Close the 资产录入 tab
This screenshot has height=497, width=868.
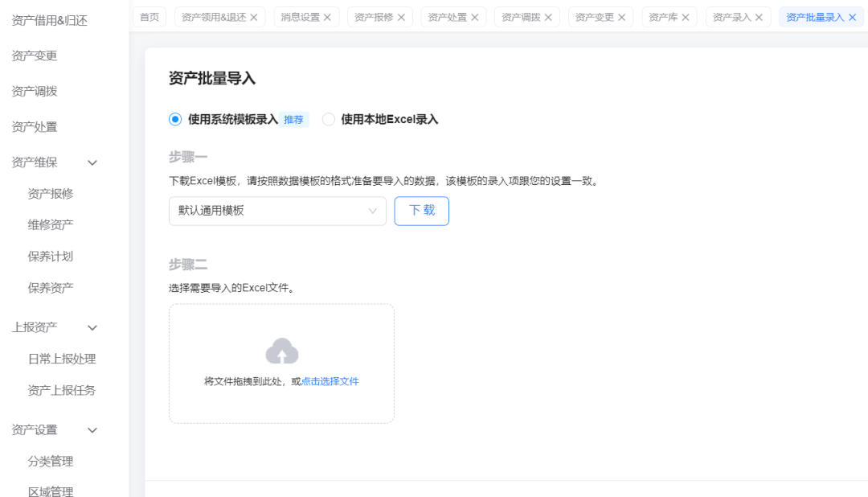(x=757, y=16)
